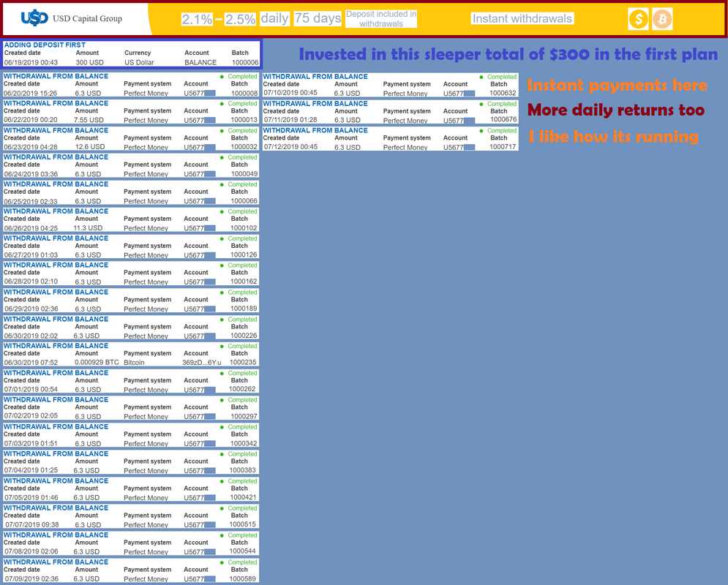Screen dimensions: 728x585
Task: Click batch number 1000383
Action: point(243,470)
